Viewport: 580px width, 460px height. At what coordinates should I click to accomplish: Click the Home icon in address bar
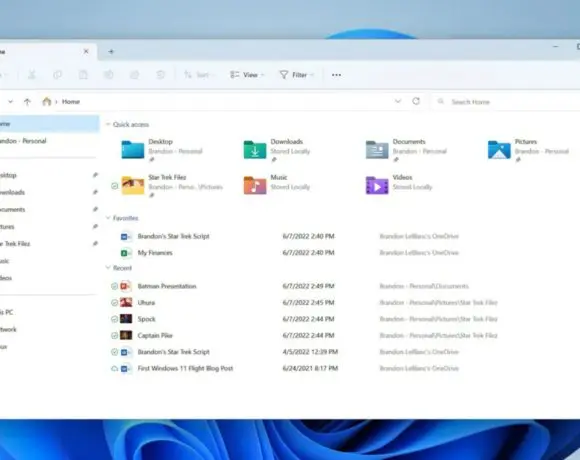(47, 101)
